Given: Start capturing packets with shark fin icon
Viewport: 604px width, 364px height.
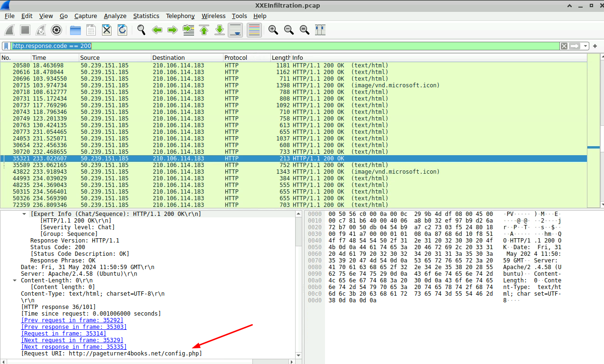Looking at the screenshot, I should point(9,30).
